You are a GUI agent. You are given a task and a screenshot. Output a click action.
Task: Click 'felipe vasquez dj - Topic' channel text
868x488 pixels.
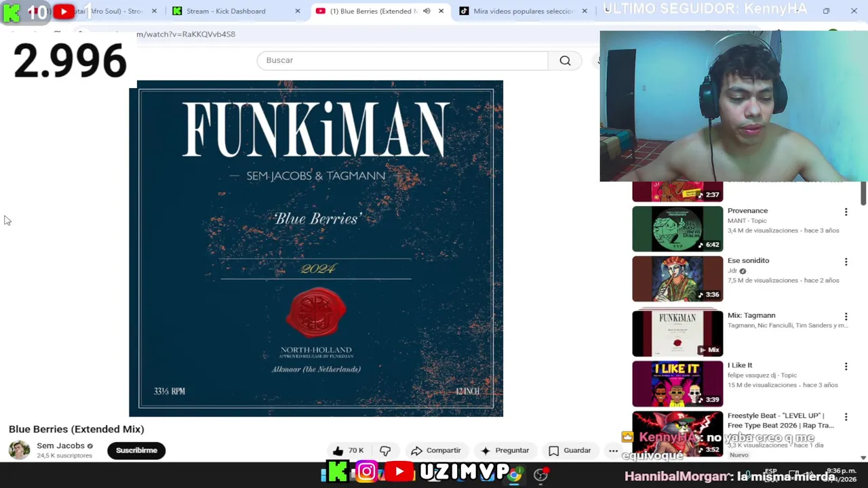point(762,375)
